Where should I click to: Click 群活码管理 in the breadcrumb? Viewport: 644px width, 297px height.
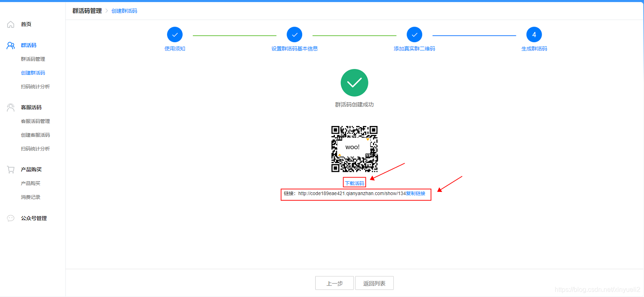pos(87,11)
